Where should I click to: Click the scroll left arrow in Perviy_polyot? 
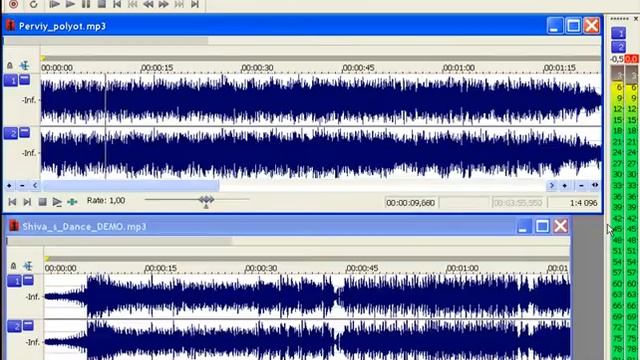pos(35,186)
